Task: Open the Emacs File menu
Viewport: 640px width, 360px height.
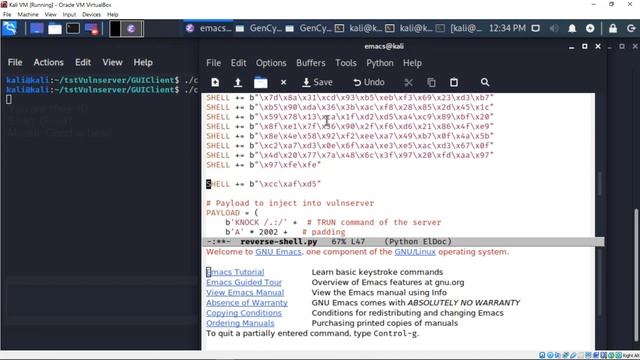Action: click(x=213, y=63)
